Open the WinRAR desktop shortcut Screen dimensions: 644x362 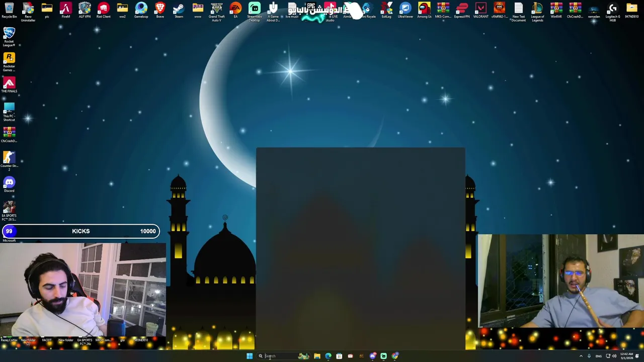pos(556,11)
